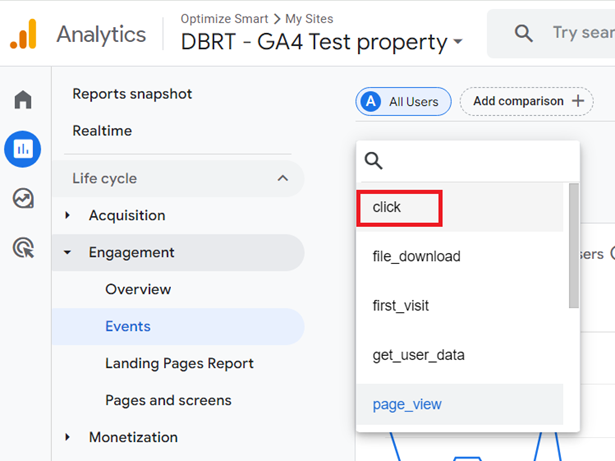The height and width of the screenshot is (461, 615).
Task: Open the Explore icon in sidebar
Action: click(x=23, y=198)
